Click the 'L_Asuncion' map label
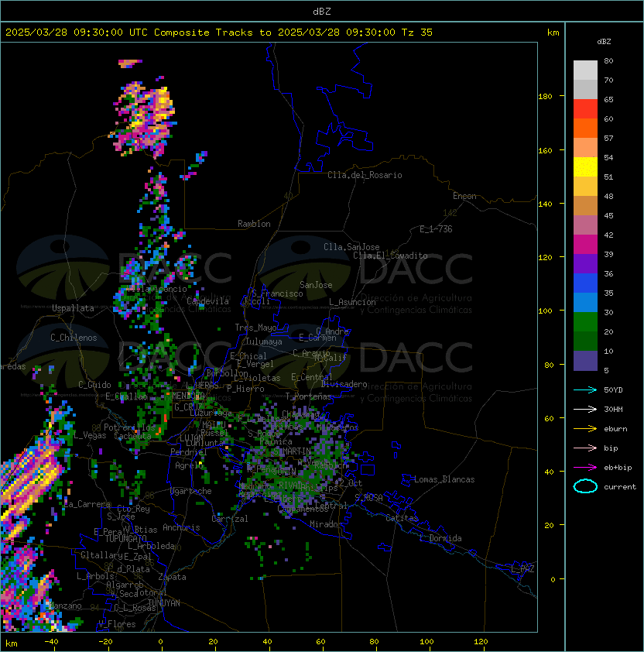 point(352,302)
